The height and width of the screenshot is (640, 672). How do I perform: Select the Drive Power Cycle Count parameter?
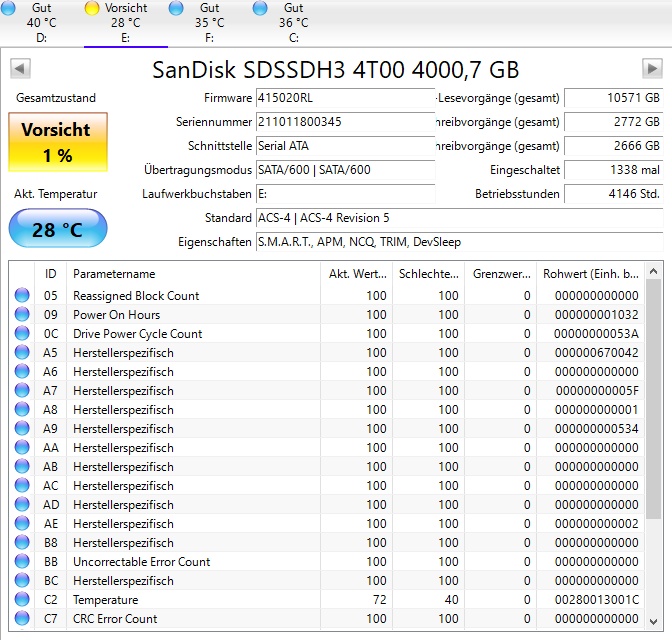point(137,334)
